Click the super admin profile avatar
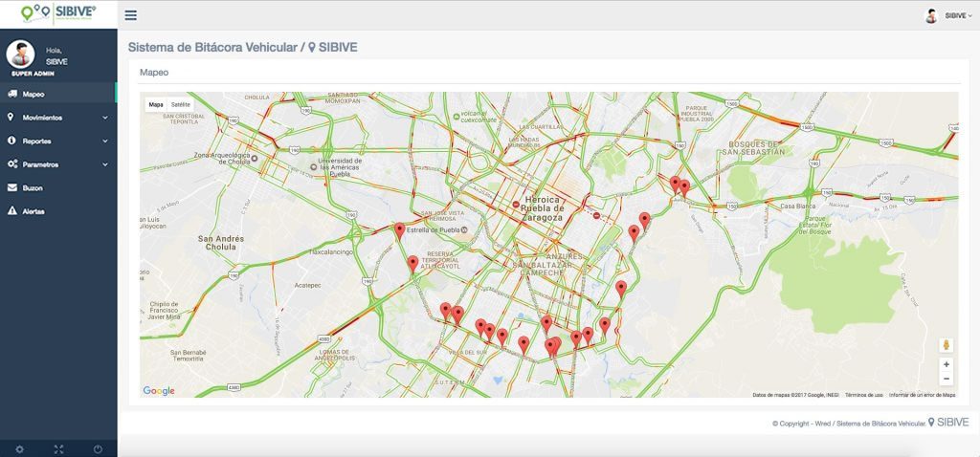This screenshot has width=980, height=457. 20,54
